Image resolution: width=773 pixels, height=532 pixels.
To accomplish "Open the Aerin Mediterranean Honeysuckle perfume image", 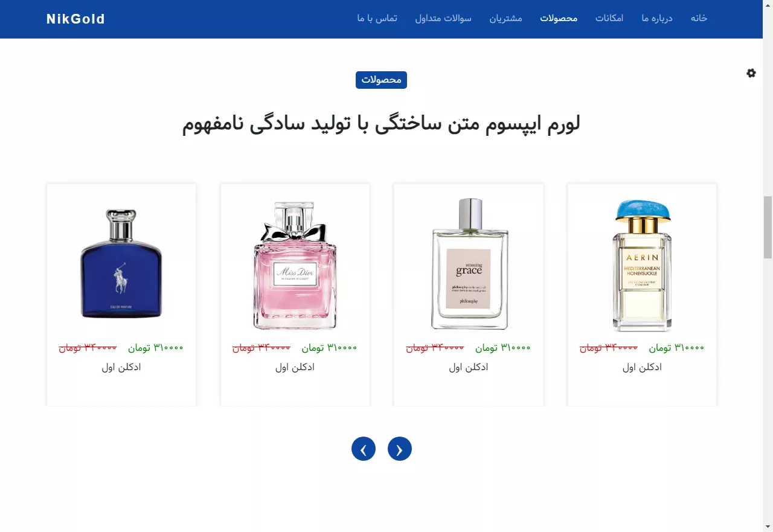I will [642, 264].
